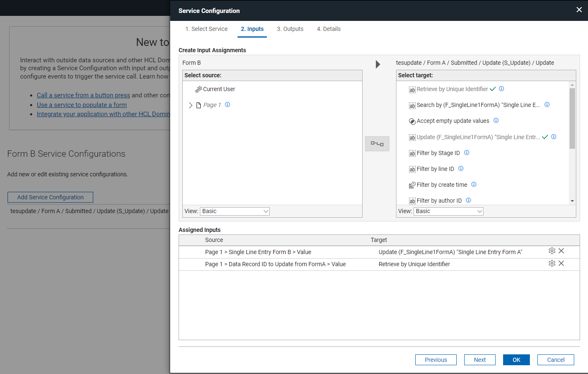Image resolution: width=588 pixels, height=374 pixels.
Task: Click the target list scrollbar down arrow
Action: point(572,201)
